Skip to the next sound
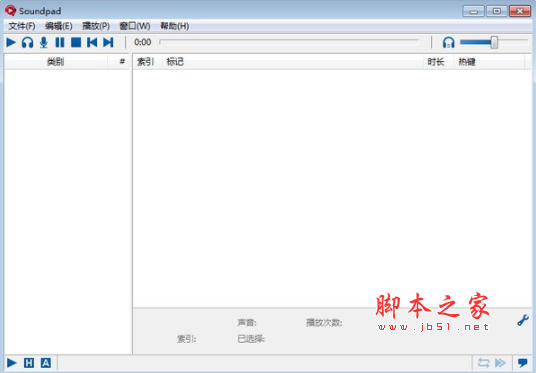 (108, 42)
